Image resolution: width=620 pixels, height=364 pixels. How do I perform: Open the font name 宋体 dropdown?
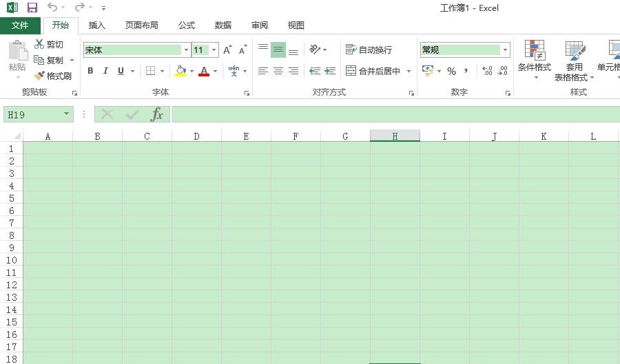coord(186,50)
